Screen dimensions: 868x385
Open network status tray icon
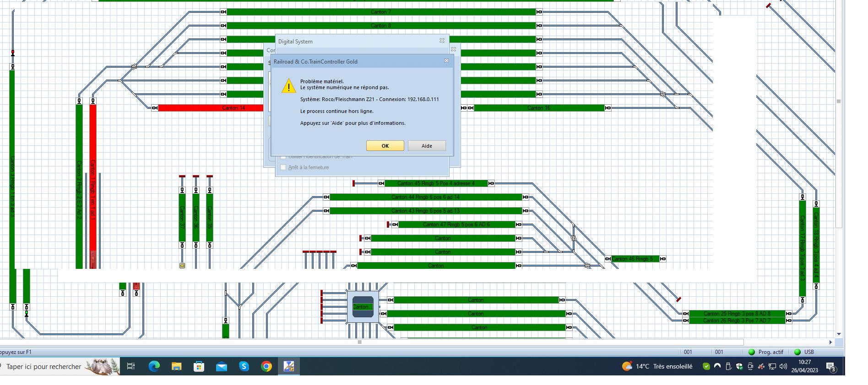[772, 366]
